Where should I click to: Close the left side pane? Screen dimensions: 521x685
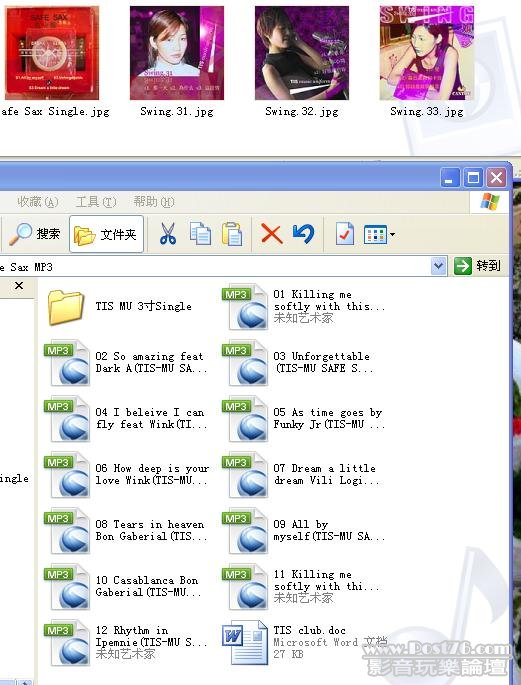point(19,286)
